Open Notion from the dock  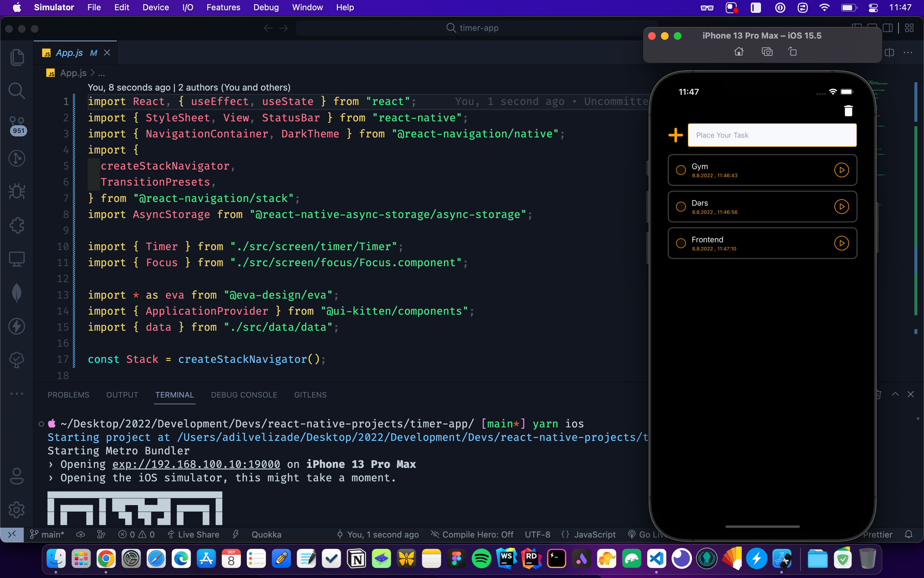coord(356,559)
